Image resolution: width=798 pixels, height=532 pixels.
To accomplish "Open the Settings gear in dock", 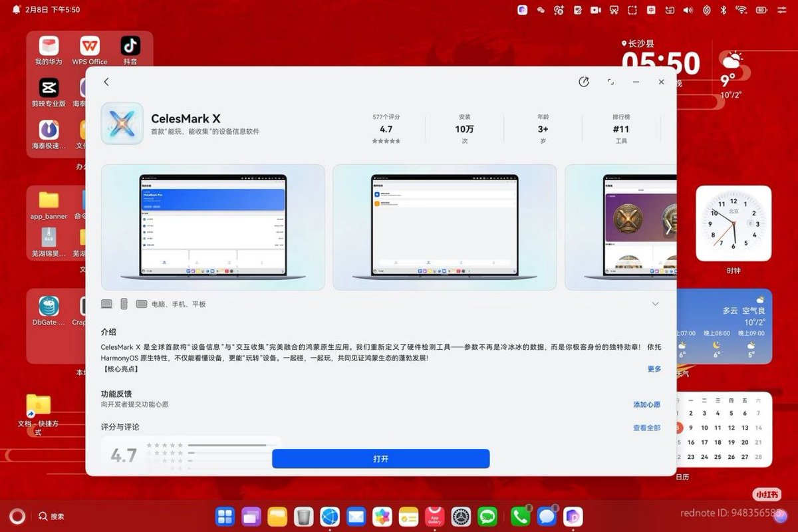I will tap(461, 516).
